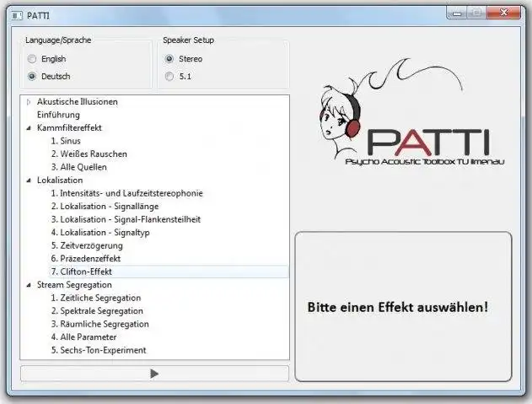Click the play button below the list
Image resolution: width=532 pixels, height=404 pixels.
(154, 374)
